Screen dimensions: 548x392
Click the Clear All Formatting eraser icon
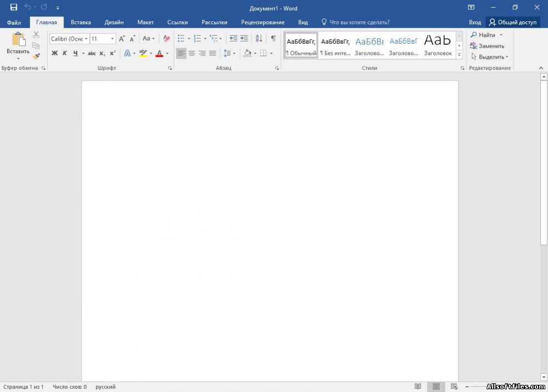click(167, 38)
